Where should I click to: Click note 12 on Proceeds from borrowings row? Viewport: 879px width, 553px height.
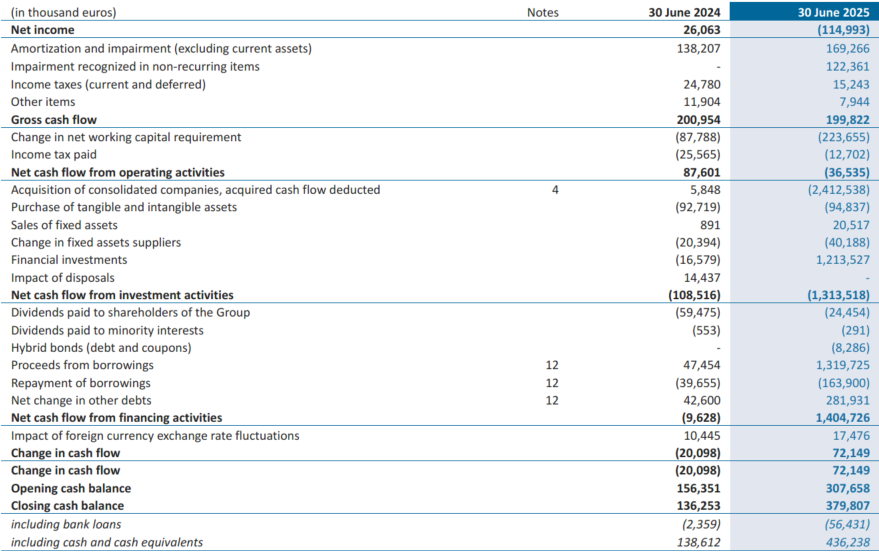tap(552, 365)
